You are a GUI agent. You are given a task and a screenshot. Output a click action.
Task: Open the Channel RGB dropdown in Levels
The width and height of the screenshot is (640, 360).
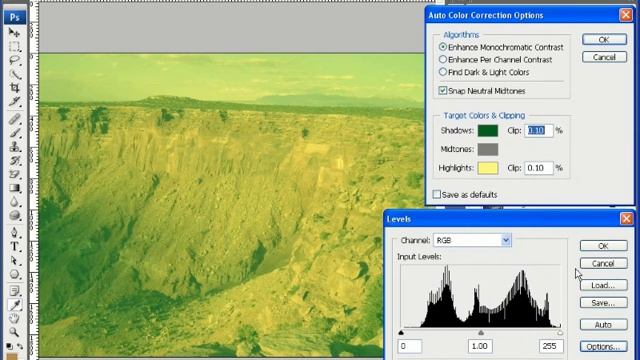coord(472,240)
